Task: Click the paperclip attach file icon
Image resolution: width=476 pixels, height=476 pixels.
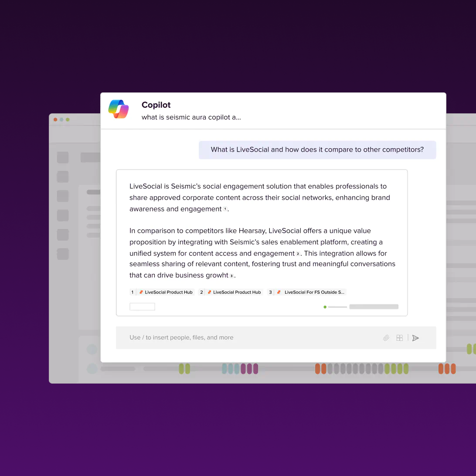Action: pos(386,338)
